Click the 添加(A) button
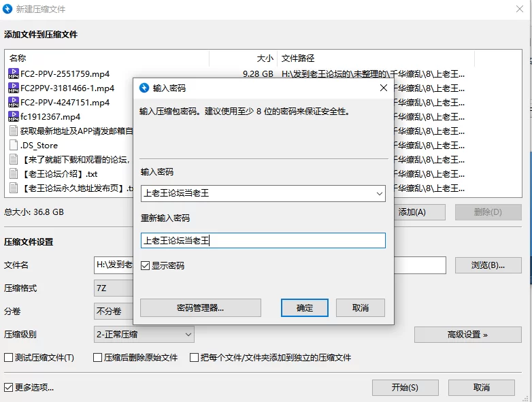Image resolution: width=532 pixels, height=402 pixels. pos(420,212)
